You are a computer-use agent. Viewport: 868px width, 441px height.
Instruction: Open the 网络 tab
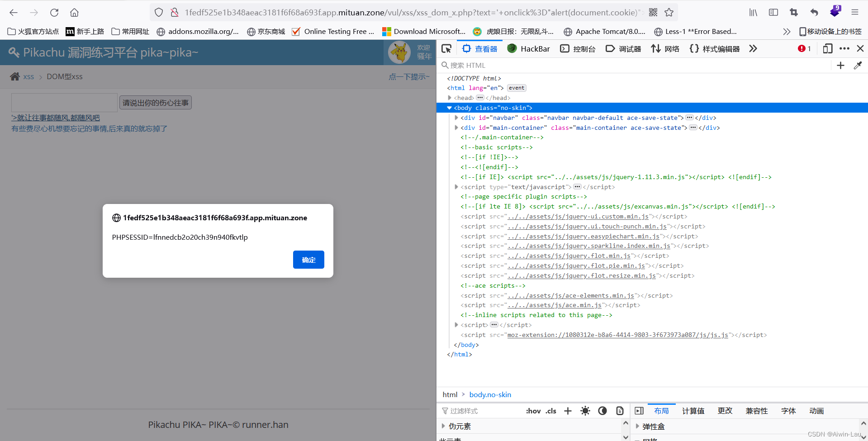(665, 49)
